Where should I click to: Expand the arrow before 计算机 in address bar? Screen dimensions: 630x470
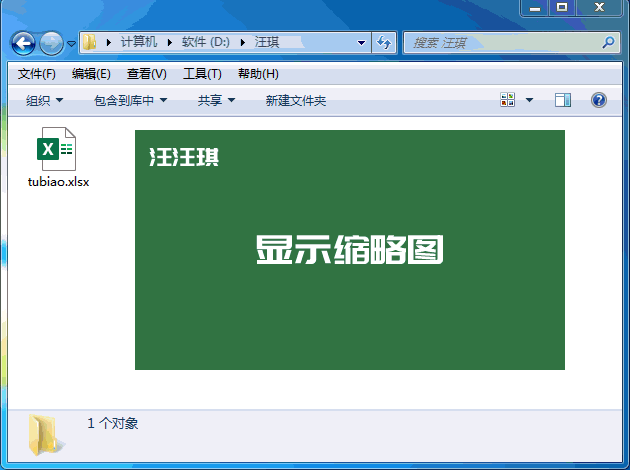pyautogui.click(x=108, y=42)
